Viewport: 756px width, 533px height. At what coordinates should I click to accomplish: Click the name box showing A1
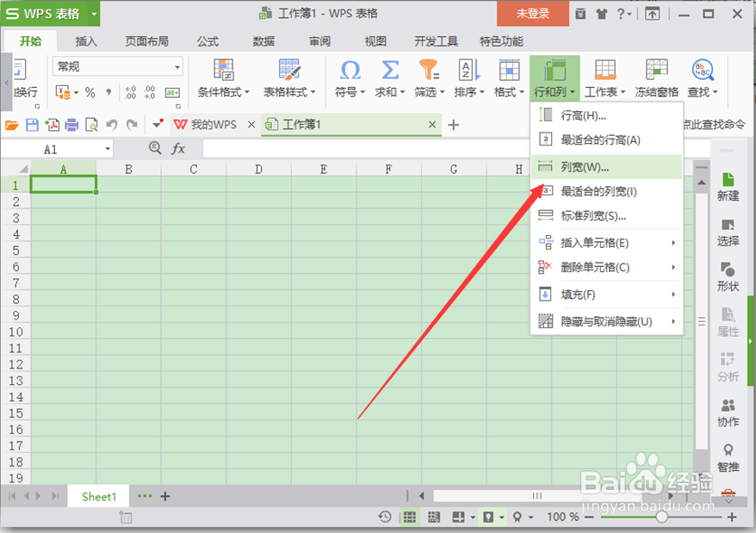pyautogui.click(x=52, y=147)
